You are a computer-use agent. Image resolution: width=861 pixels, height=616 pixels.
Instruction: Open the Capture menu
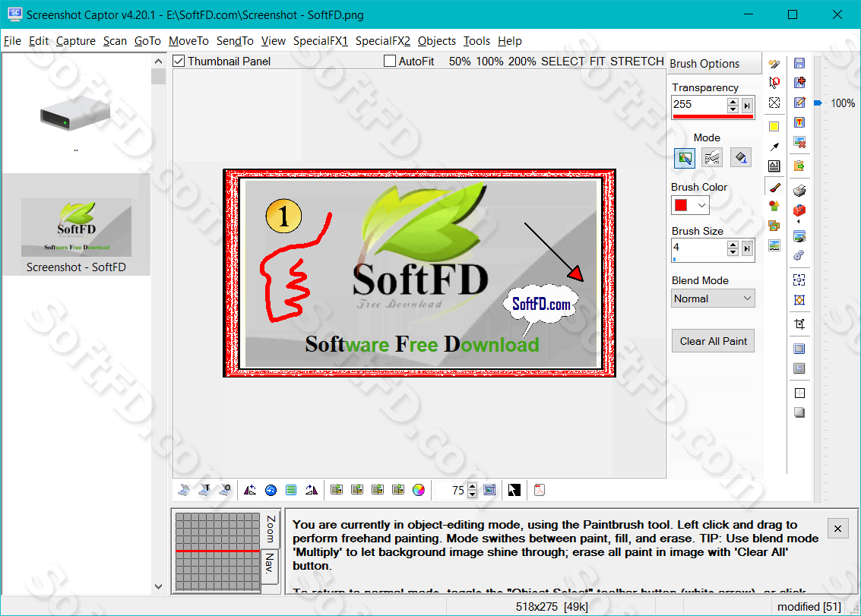76,41
